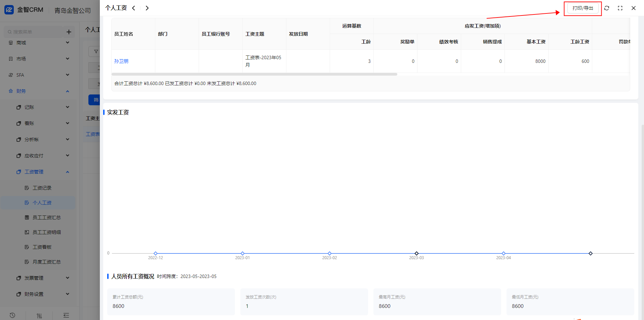
Task: Click SFA icon in sidebar
Action: [11, 75]
